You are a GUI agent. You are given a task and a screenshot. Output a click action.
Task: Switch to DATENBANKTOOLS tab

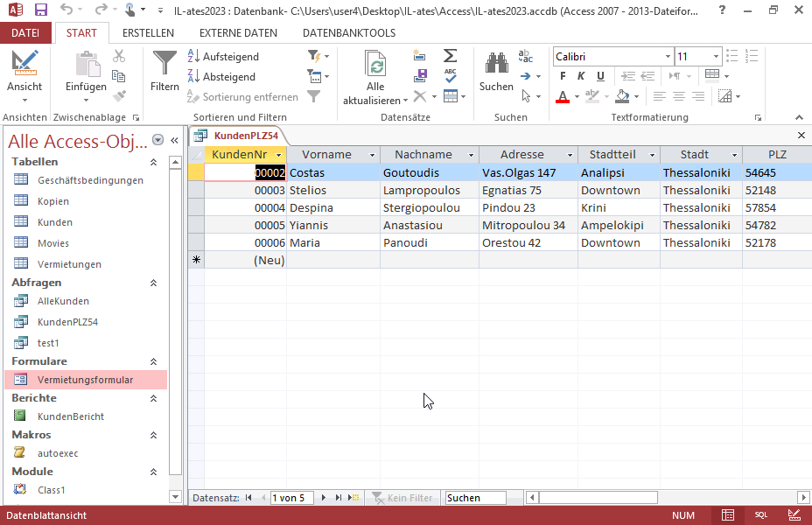coord(348,32)
